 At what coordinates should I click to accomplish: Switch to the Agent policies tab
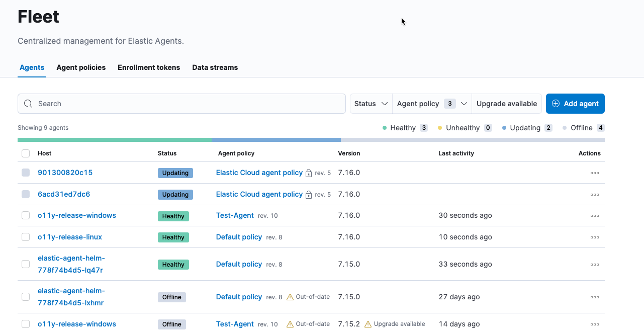pyautogui.click(x=81, y=67)
